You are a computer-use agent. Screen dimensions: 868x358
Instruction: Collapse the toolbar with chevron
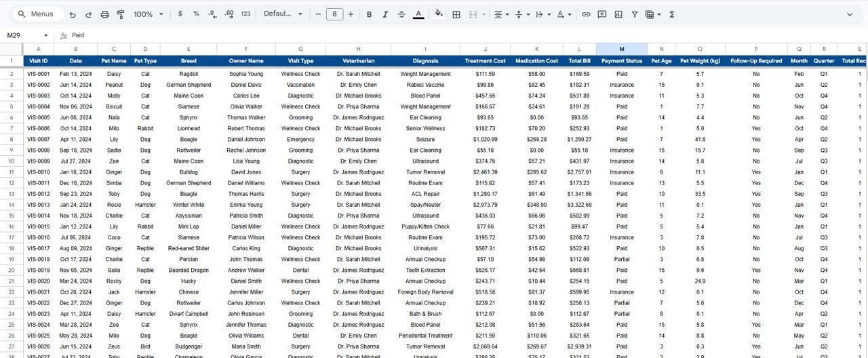850,14
